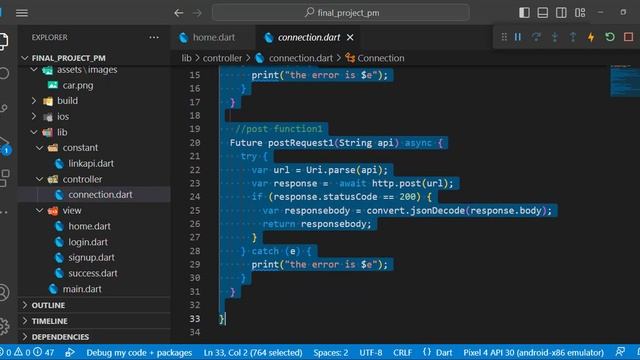Toggle the primary side bar layout icon
This screenshot has height=360, width=640.
(x=524, y=13)
